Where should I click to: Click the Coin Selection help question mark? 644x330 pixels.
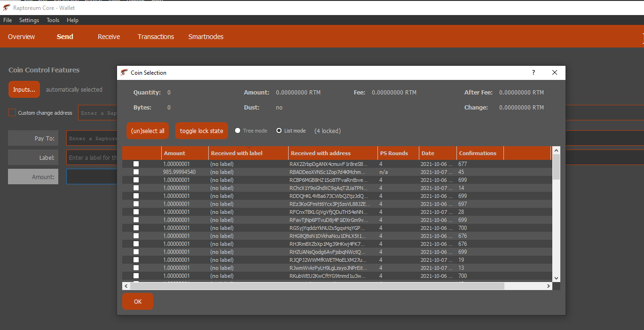click(533, 73)
